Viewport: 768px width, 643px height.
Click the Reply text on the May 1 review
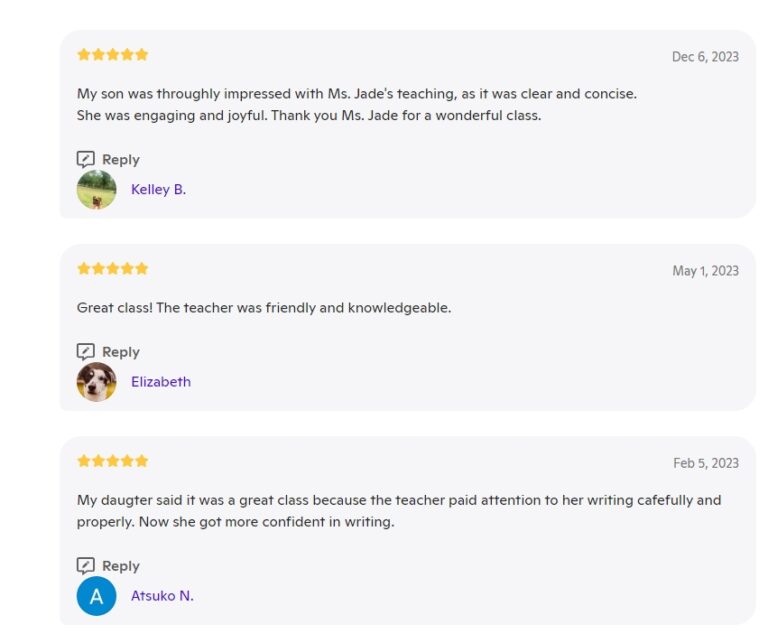pos(120,352)
